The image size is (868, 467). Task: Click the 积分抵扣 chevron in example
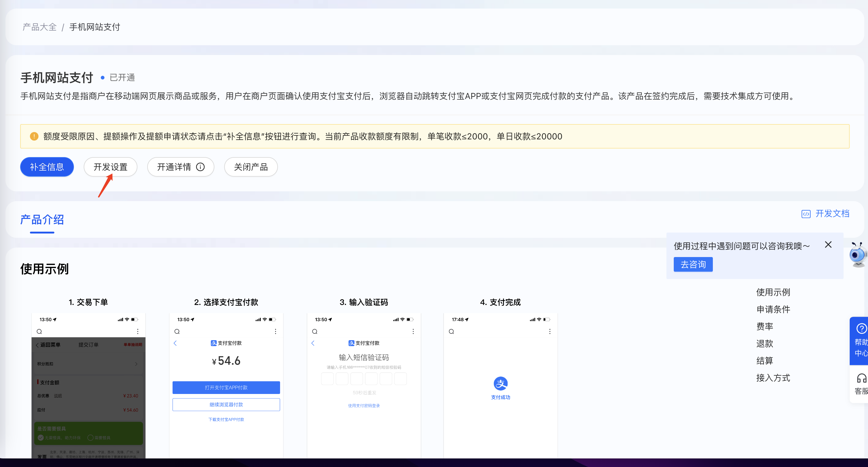coord(136,364)
